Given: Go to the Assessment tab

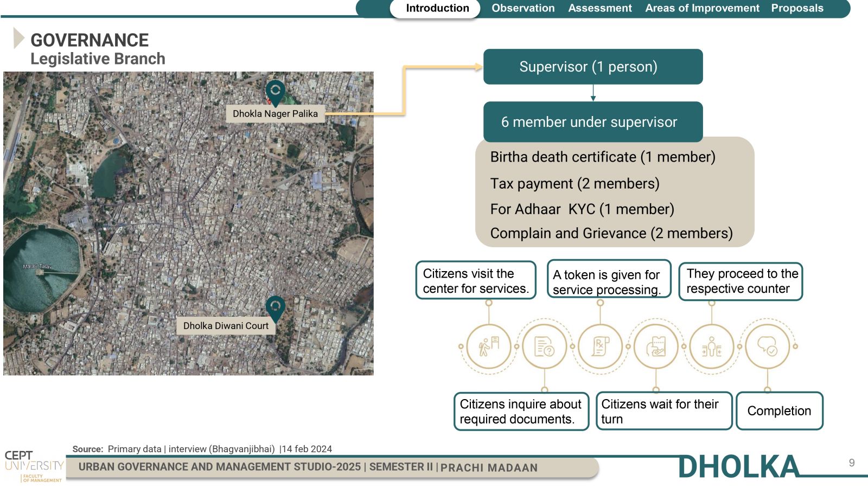Looking at the screenshot, I should 600,8.
